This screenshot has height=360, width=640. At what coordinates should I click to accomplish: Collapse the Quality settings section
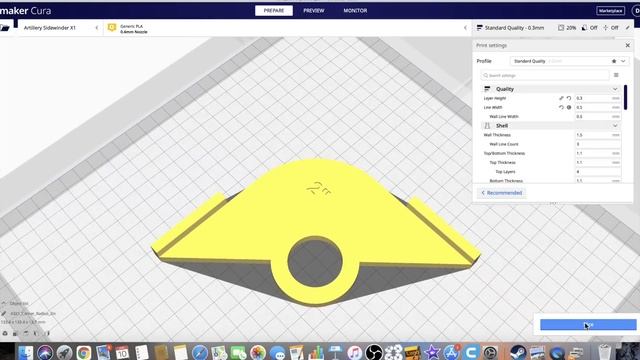pos(615,89)
